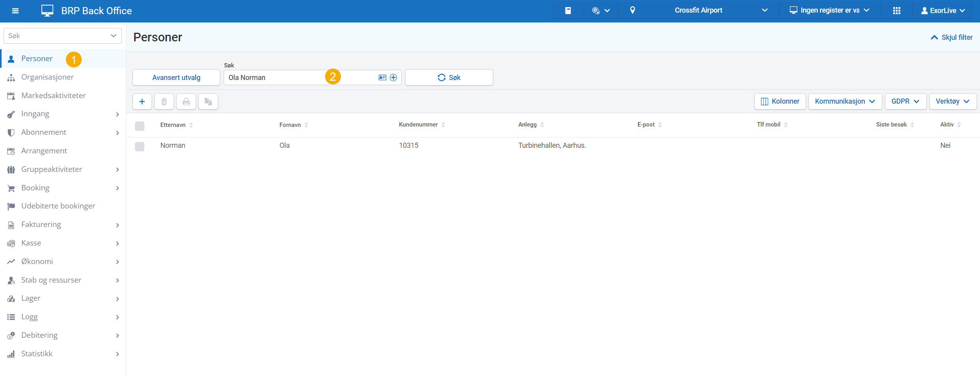This screenshot has width=980, height=376.
Task: Open the ExorLive user dropdown
Action: pos(943,11)
